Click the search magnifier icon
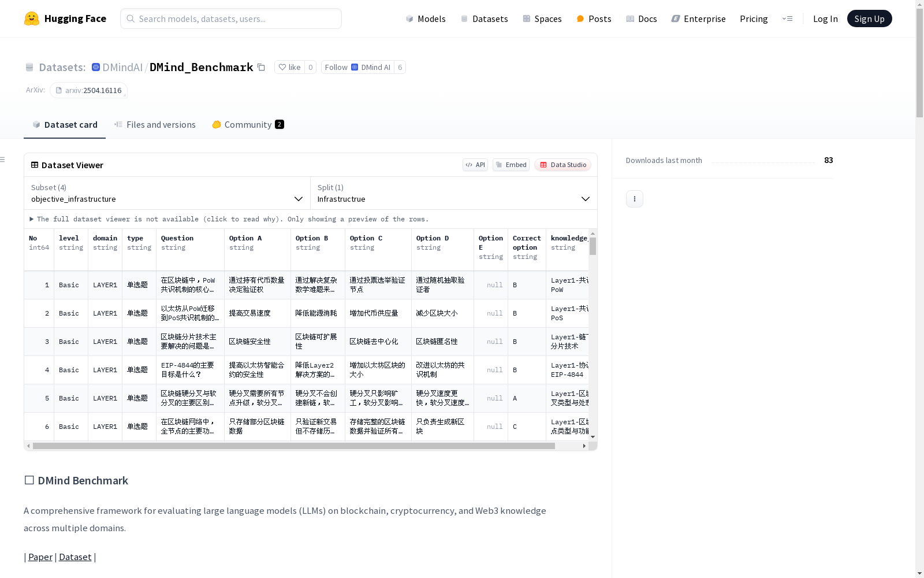Screen dimensions: 924x578 pyautogui.click(x=131, y=18)
